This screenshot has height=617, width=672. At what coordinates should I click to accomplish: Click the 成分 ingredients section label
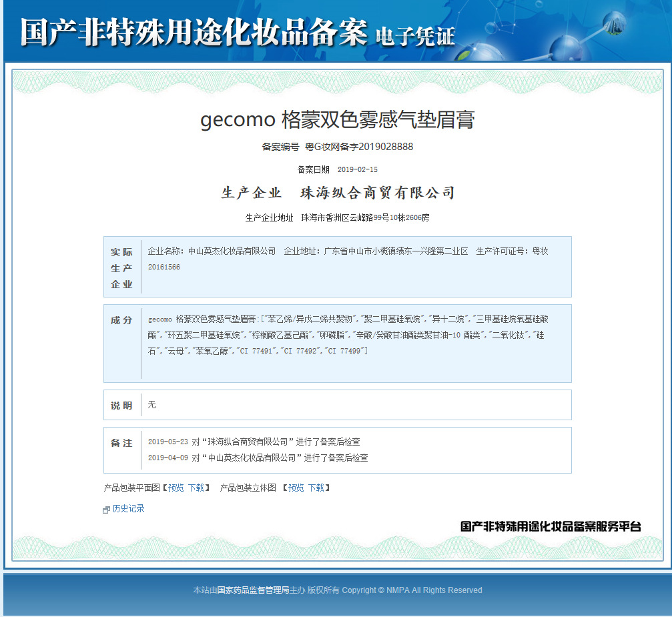[121, 320]
